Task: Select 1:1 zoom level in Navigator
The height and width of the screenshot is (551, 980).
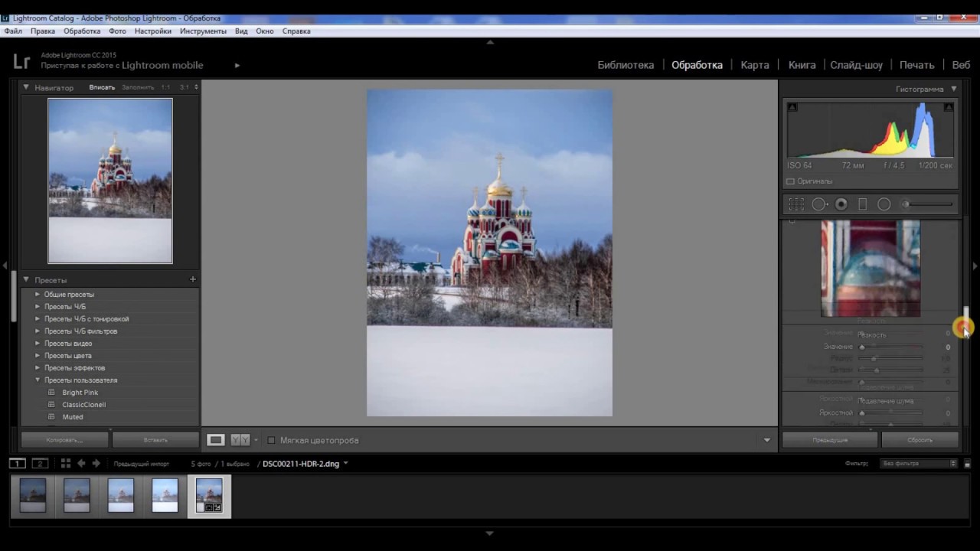Action: tap(165, 87)
